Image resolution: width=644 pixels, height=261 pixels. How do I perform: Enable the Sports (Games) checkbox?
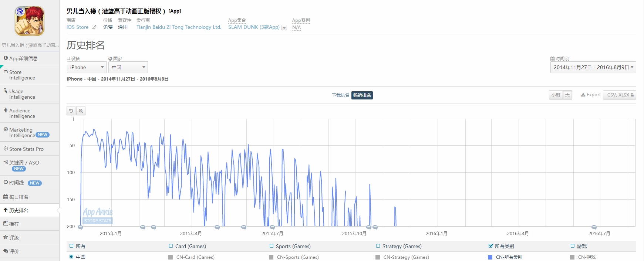coord(272,246)
